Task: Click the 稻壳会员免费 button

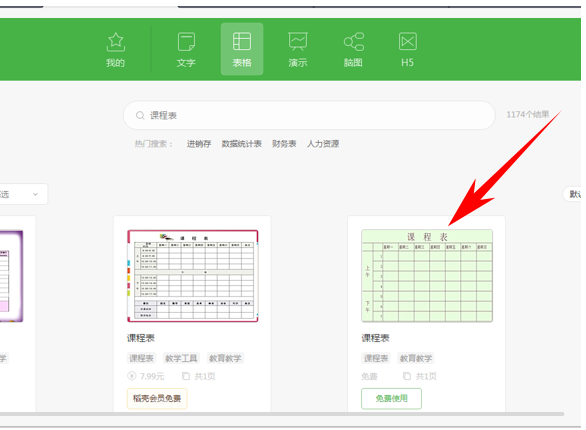Action: [157, 399]
